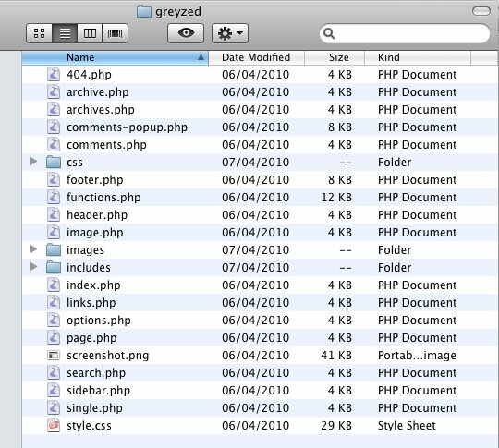Switch to Cover Flow view
This screenshot has height=448, width=499.
pyautogui.click(x=116, y=33)
